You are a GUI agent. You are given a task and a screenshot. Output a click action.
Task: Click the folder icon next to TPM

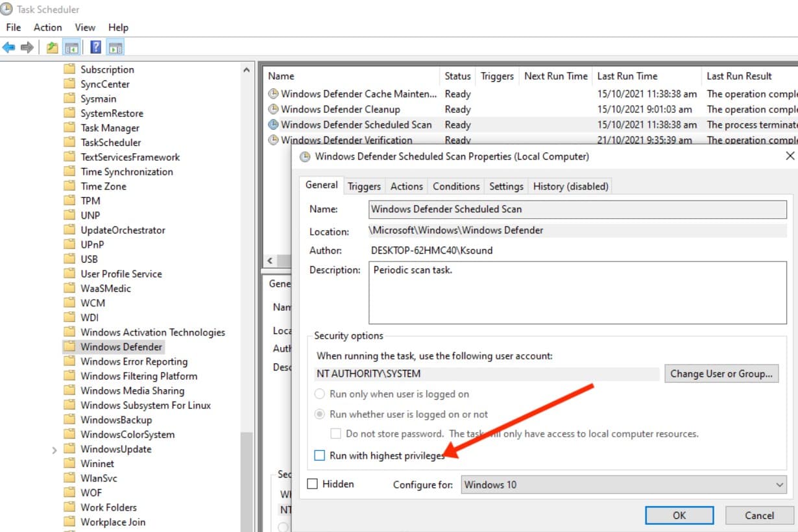click(x=69, y=201)
